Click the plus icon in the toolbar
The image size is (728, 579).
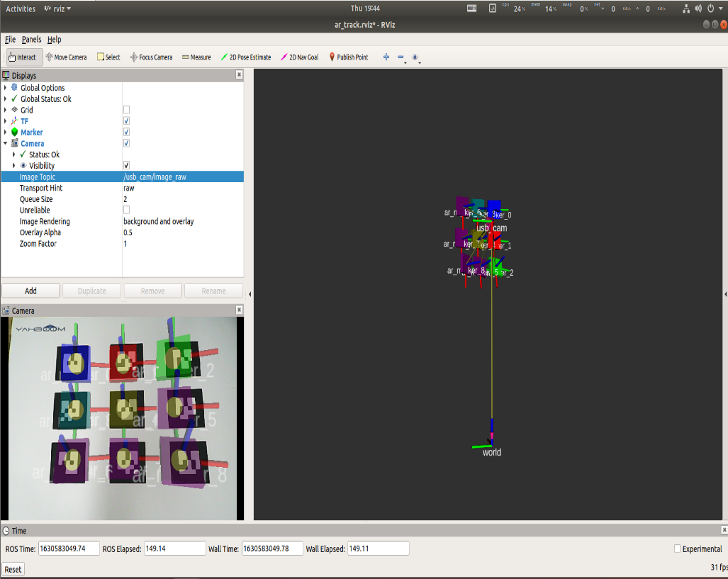coord(386,57)
